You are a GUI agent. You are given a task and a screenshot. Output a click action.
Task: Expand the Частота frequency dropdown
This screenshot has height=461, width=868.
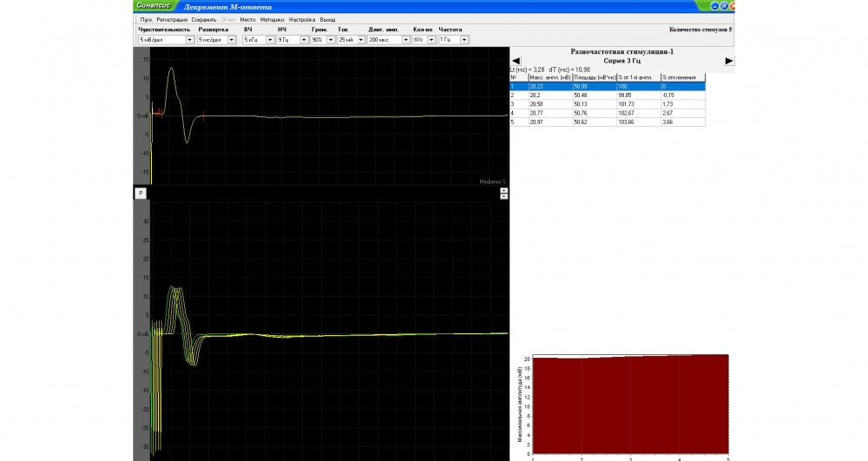click(464, 40)
